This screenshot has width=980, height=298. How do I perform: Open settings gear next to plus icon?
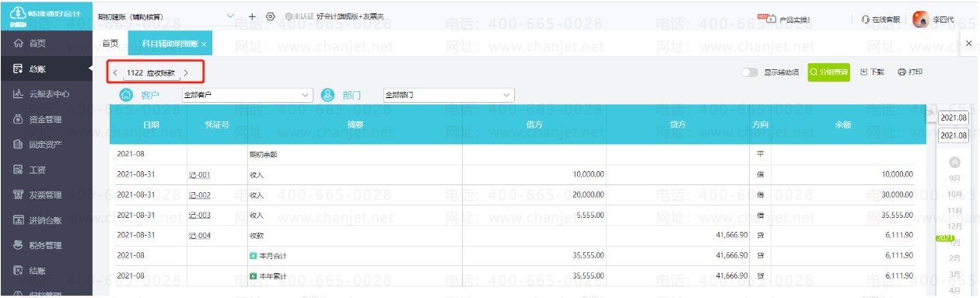pyautogui.click(x=270, y=16)
